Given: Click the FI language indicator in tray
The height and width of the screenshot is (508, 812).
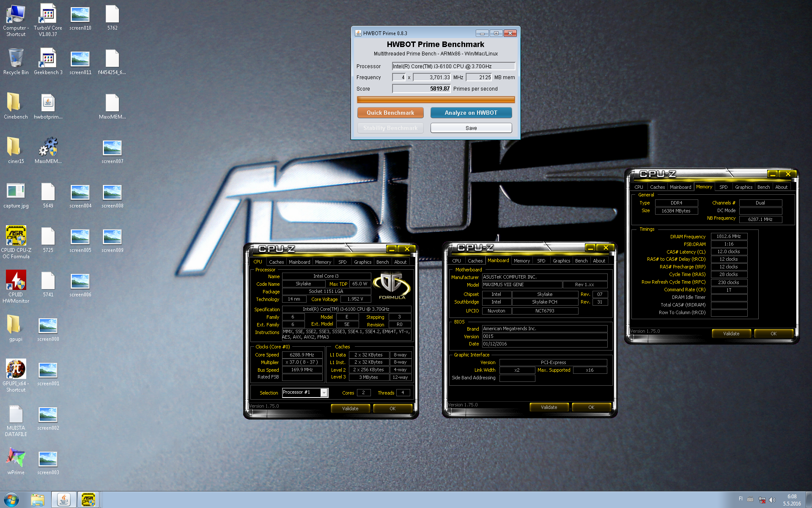Looking at the screenshot, I should [x=741, y=499].
